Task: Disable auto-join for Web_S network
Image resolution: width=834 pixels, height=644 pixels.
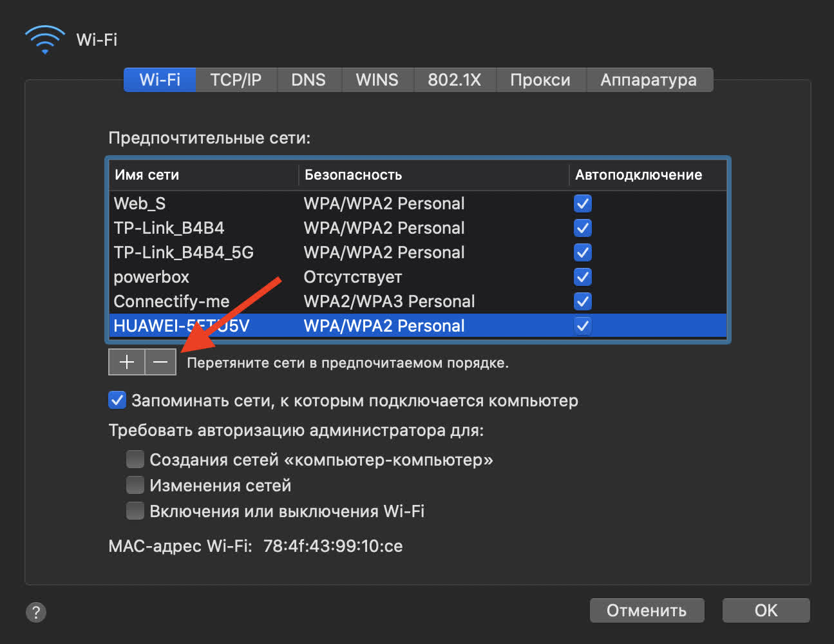Action: pos(583,204)
